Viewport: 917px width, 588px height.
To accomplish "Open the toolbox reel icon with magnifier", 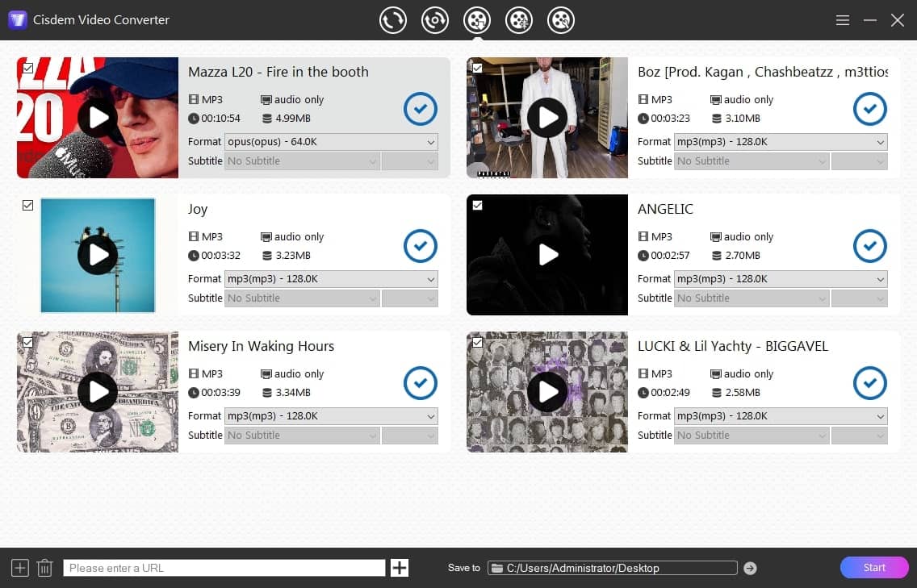I will click(561, 20).
